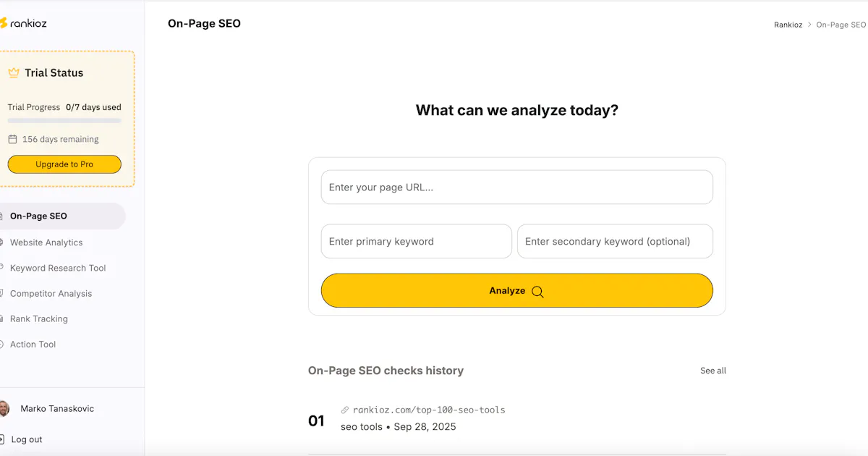Open the Keyword Research Tool
The image size is (868, 456).
point(58,268)
